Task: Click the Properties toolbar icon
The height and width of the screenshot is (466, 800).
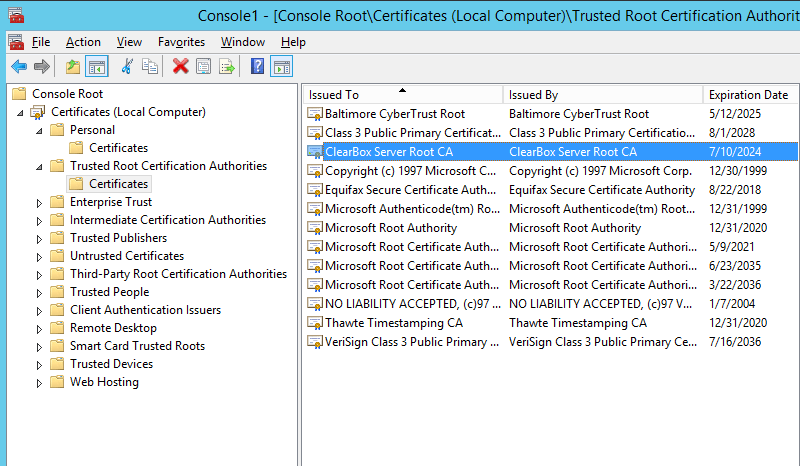Action: click(204, 66)
